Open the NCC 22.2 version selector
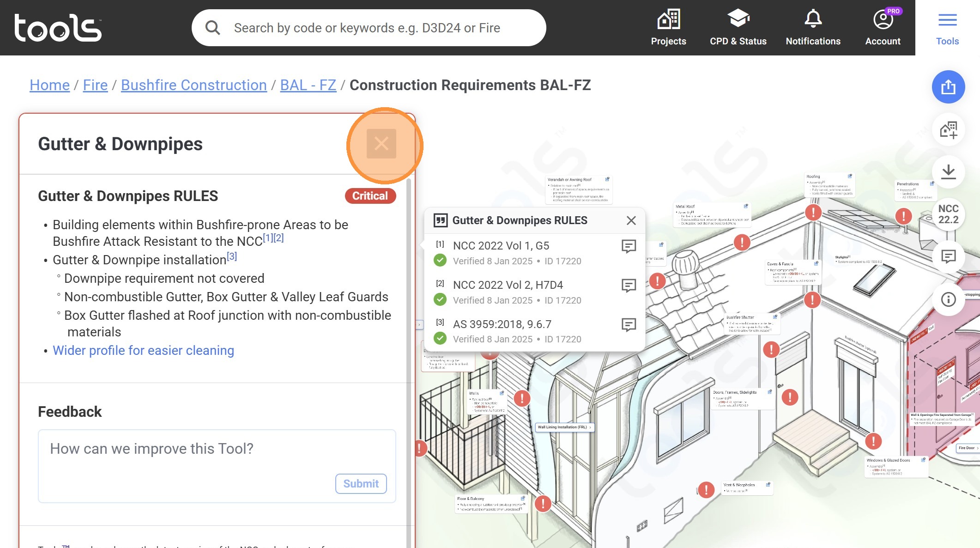This screenshot has height=548, width=980. pos(948,214)
